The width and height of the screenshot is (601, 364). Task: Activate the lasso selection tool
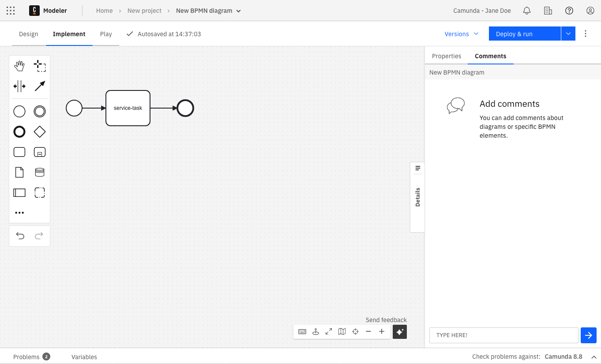(40, 66)
